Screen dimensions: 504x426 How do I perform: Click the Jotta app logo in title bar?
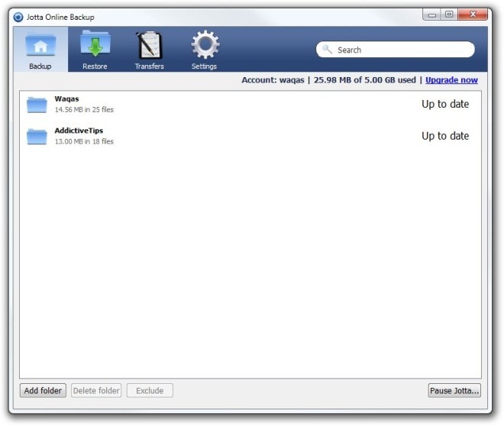pyautogui.click(x=18, y=17)
